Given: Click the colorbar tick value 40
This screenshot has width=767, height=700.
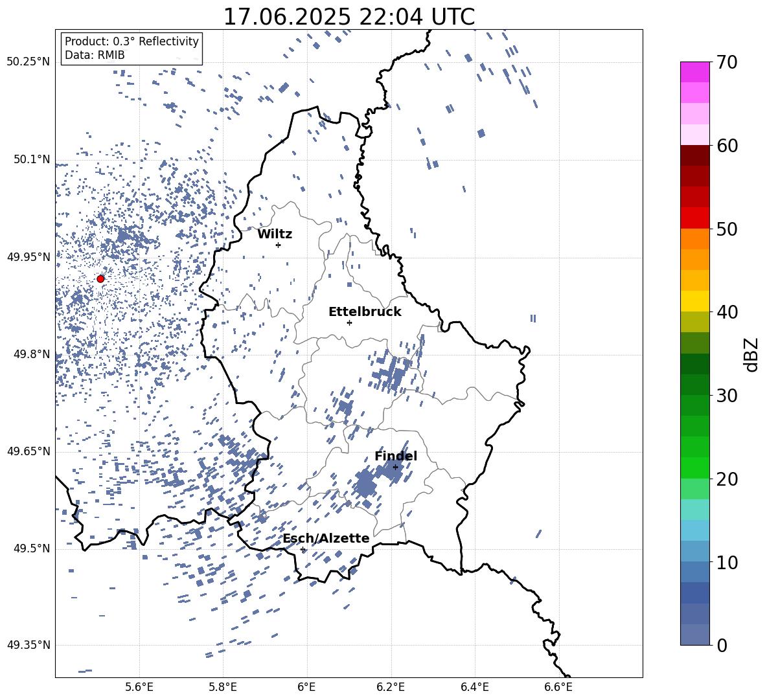Looking at the screenshot, I should coord(726,312).
